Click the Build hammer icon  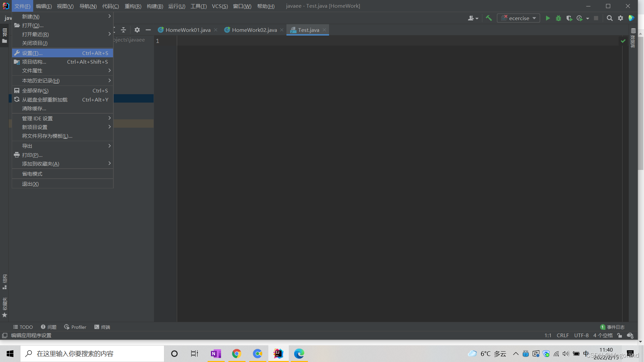tap(489, 18)
